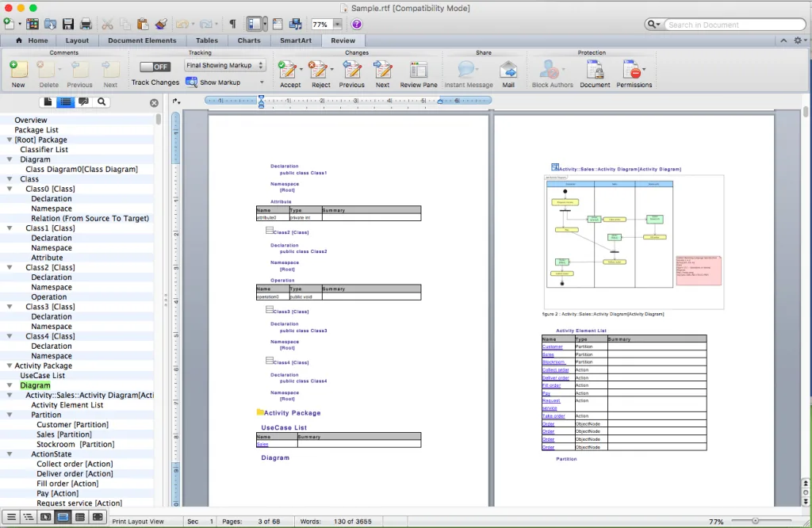Switch to Draft view button
The width and height of the screenshot is (812, 528).
pyautogui.click(x=11, y=517)
